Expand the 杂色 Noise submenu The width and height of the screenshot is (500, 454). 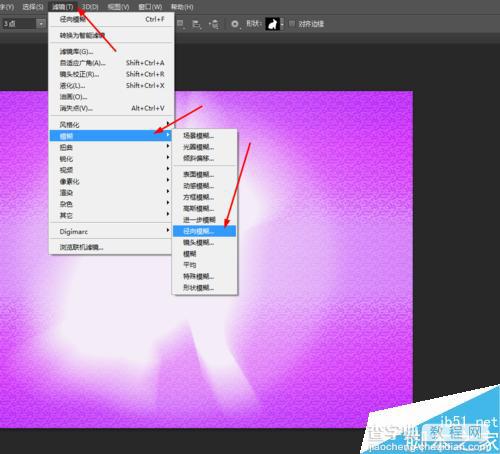click(111, 204)
